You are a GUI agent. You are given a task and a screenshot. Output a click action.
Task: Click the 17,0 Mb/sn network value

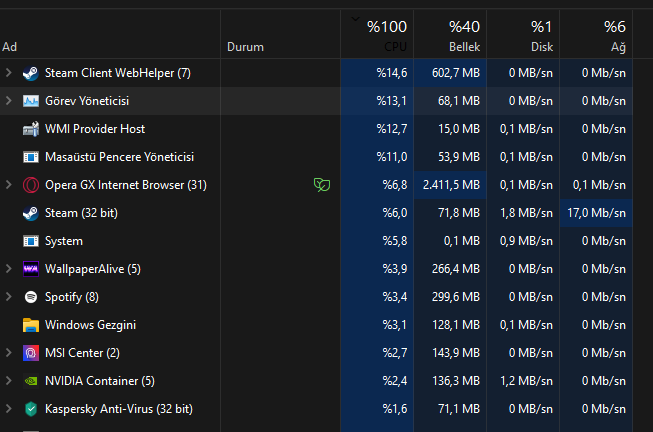tap(596, 213)
